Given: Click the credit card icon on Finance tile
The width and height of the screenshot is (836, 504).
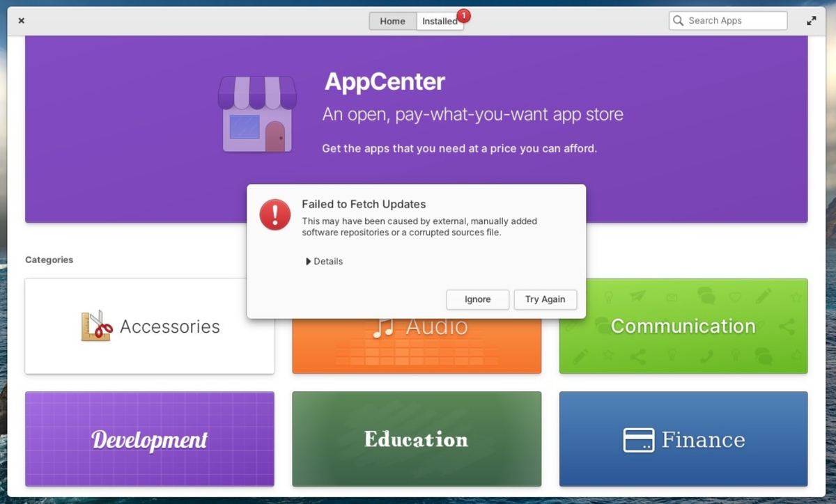Looking at the screenshot, I should pos(638,440).
